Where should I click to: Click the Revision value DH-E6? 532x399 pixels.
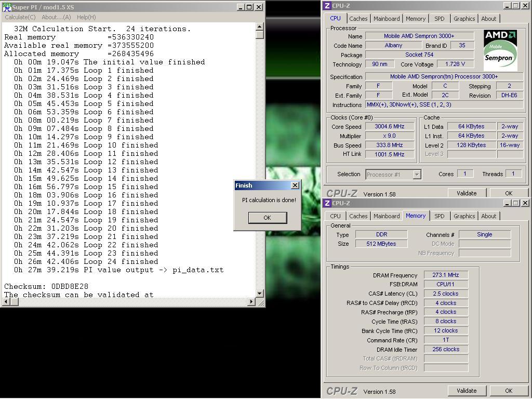click(x=509, y=96)
